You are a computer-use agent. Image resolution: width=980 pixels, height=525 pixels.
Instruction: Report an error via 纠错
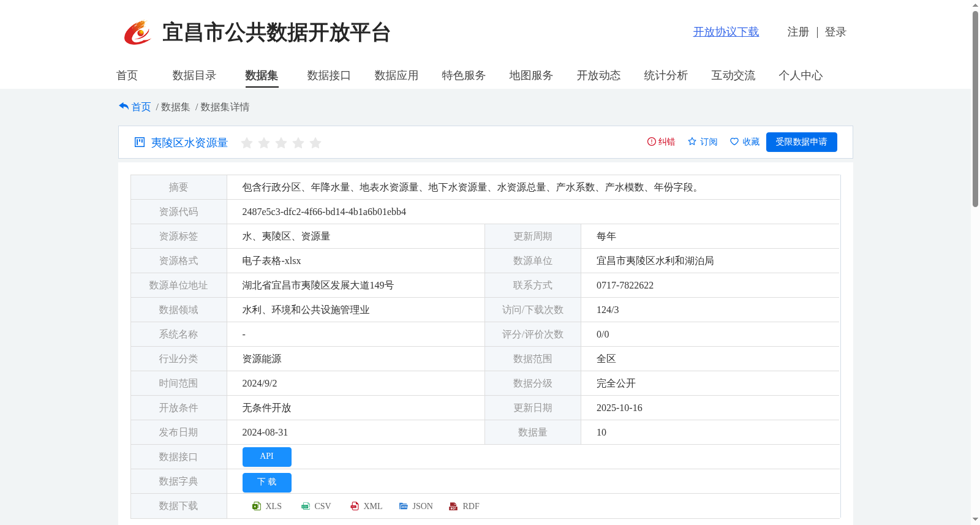661,142
